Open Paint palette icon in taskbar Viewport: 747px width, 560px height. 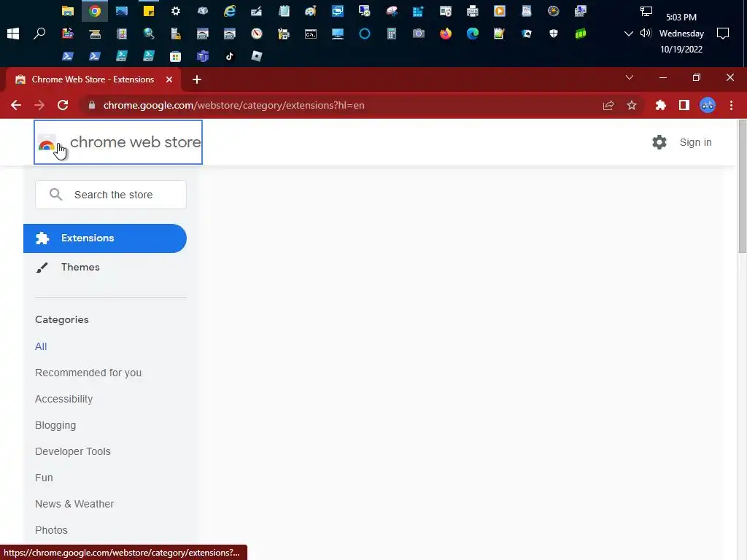point(311,11)
